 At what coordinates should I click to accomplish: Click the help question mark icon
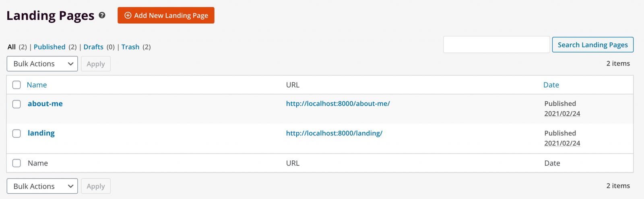click(102, 15)
